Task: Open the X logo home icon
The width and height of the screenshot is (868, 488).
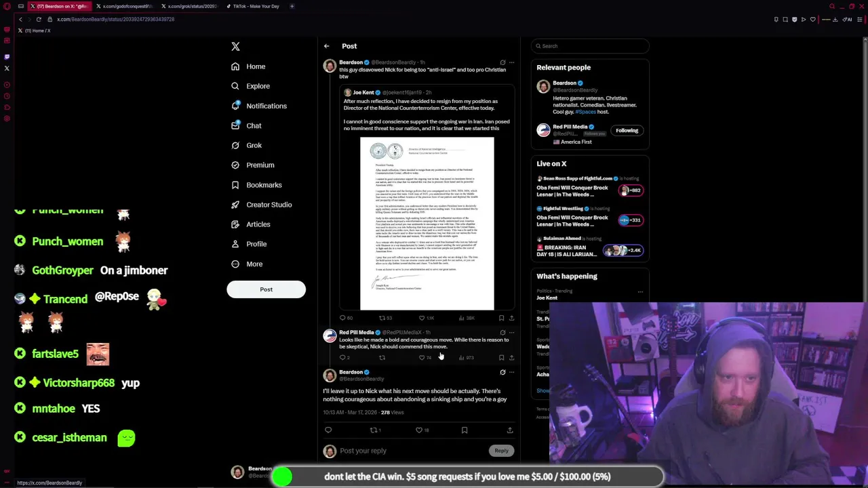Action: tap(235, 46)
